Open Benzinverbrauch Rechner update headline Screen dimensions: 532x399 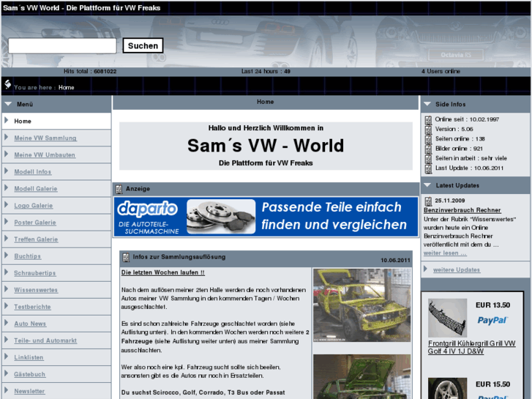pos(462,210)
